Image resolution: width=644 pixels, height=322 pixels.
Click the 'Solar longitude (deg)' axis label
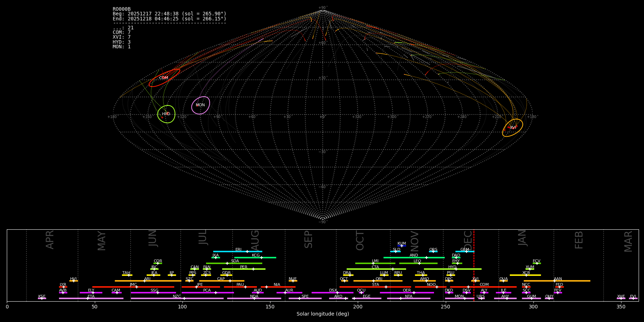[x=323, y=314]
